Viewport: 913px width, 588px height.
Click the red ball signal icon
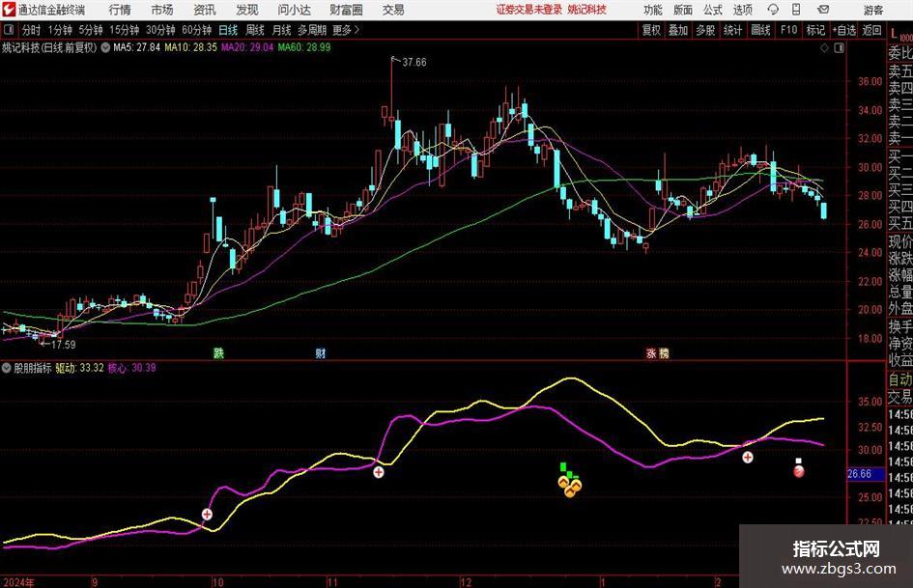[x=799, y=471]
